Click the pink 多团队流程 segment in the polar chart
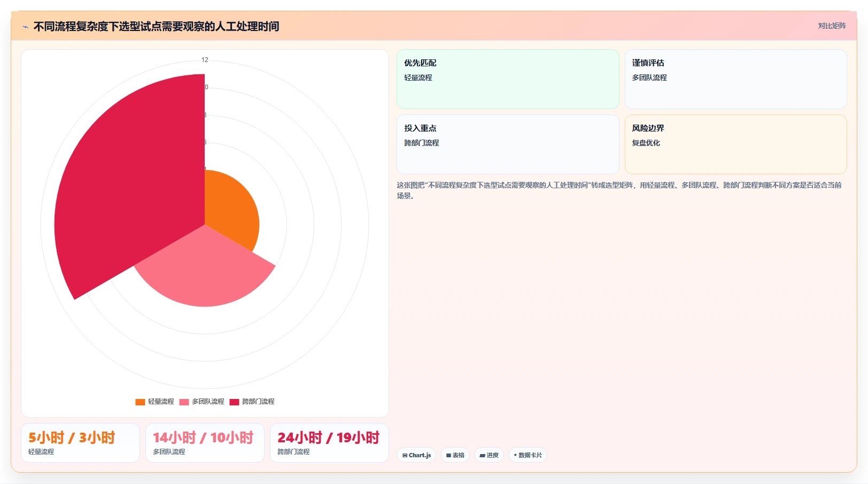Screen dimensions: 868x484 click(x=206, y=273)
